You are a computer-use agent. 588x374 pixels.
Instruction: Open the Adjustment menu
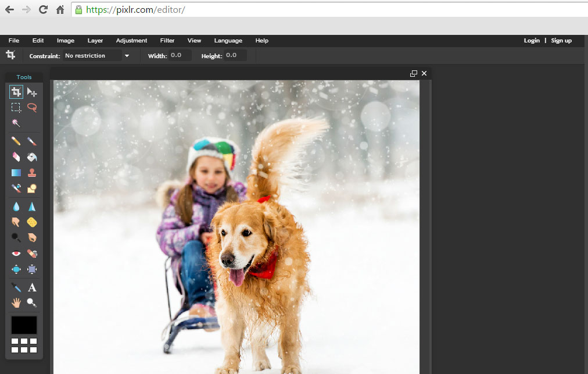point(131,41)
